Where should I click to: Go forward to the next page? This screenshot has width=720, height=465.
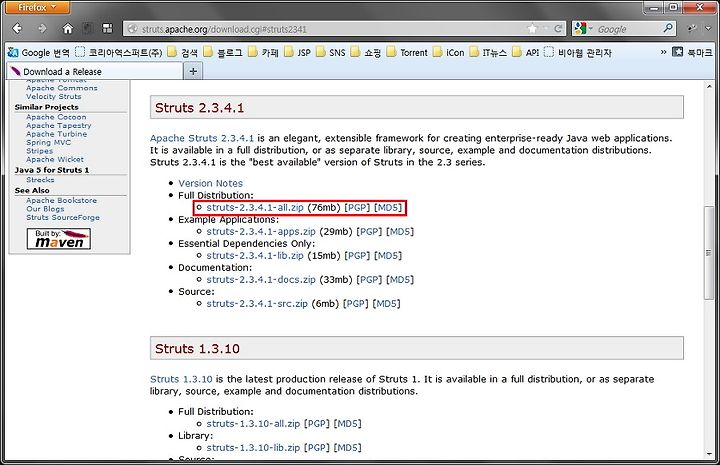[42, 28]
